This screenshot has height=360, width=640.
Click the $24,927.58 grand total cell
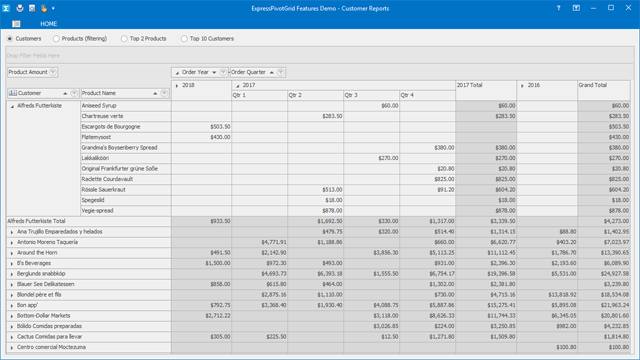point(604,274)
